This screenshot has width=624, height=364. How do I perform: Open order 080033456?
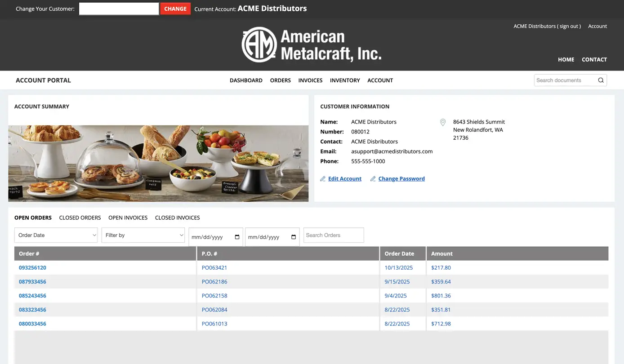point(32,324)
